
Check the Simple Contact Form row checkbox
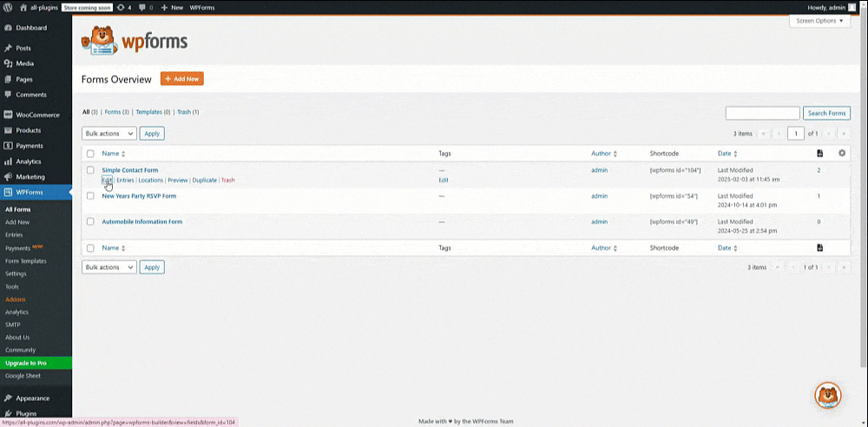pyautogui.click(x=90, y=170)
